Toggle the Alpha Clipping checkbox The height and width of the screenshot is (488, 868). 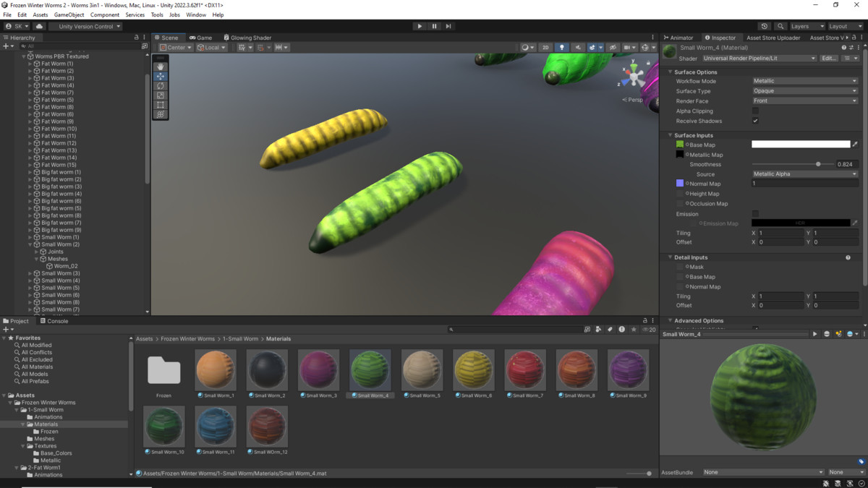pos(755,111)
